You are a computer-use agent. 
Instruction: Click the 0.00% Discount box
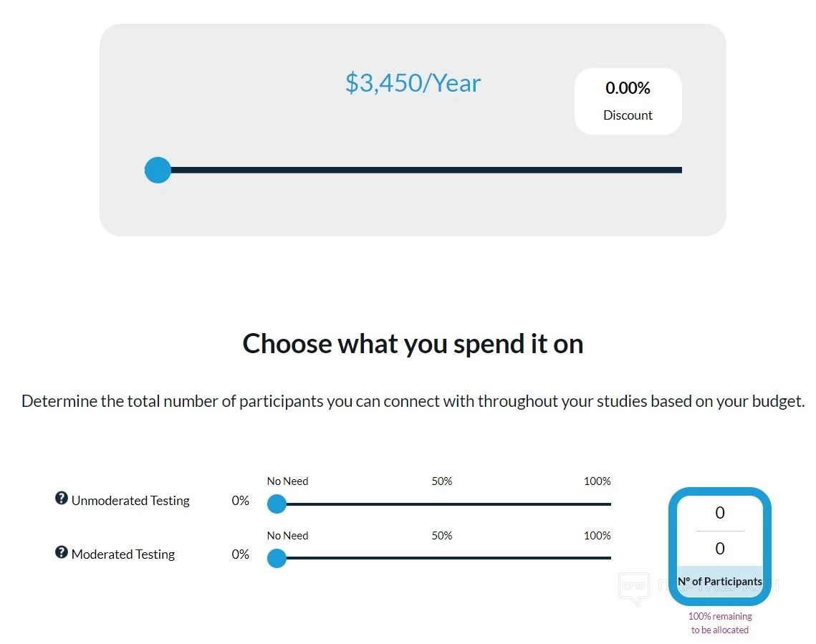point(628,101)
